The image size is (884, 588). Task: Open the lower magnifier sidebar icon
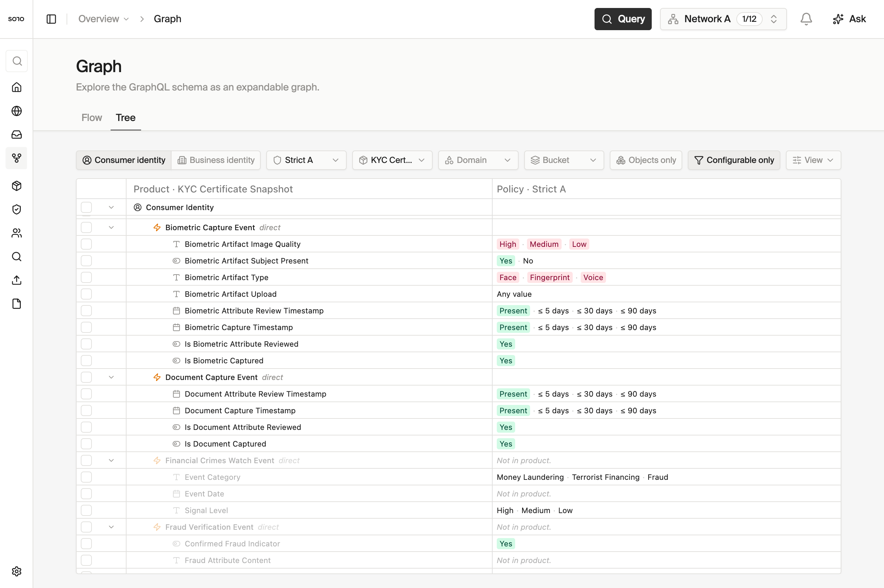[x=17, y=257]
